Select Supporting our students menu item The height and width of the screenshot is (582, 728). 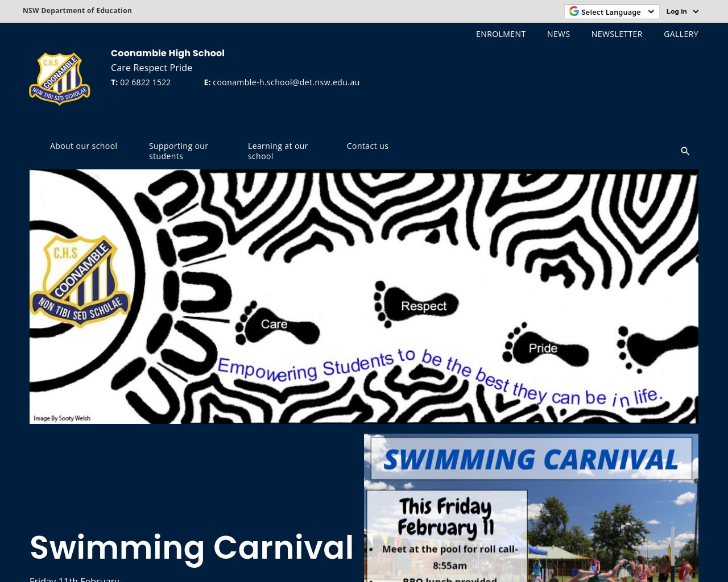tap(179, 151)
